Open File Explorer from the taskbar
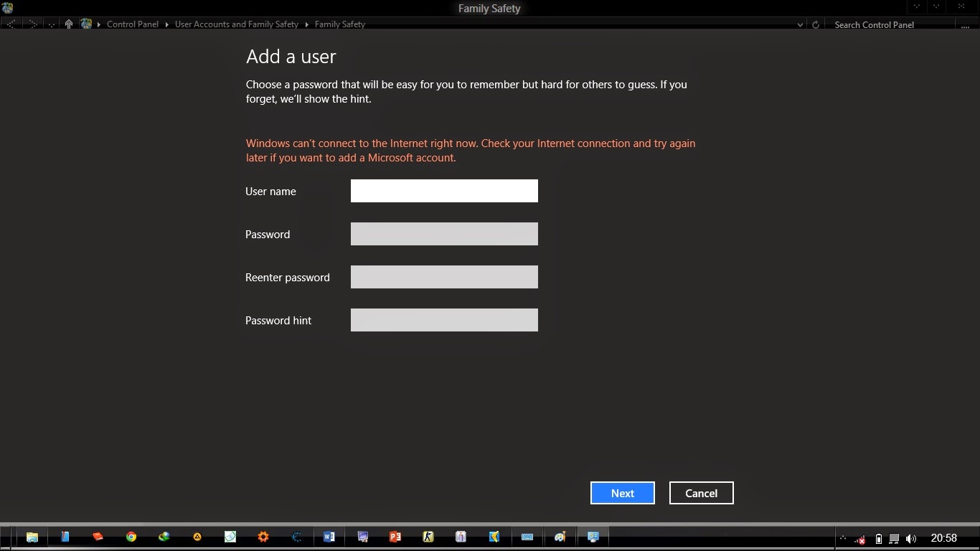The image size is (980, 551). (32, 537)
